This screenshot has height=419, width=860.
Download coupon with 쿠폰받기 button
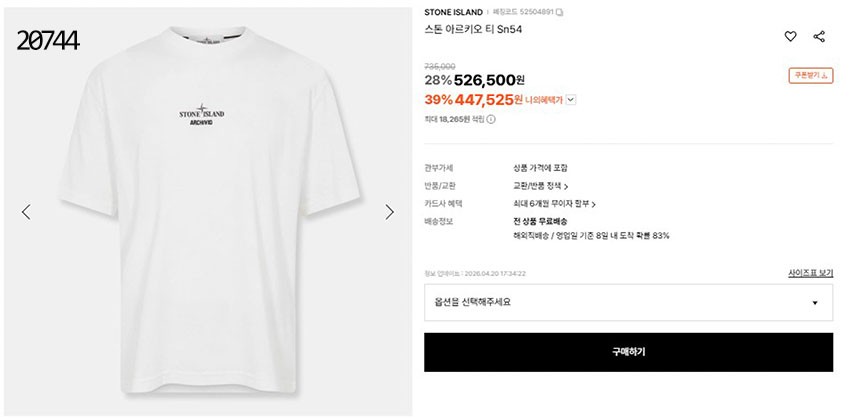pos(810,76)
